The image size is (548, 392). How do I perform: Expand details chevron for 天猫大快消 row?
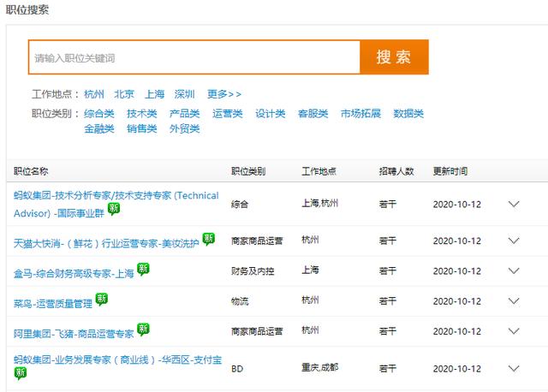coord(514,241)
